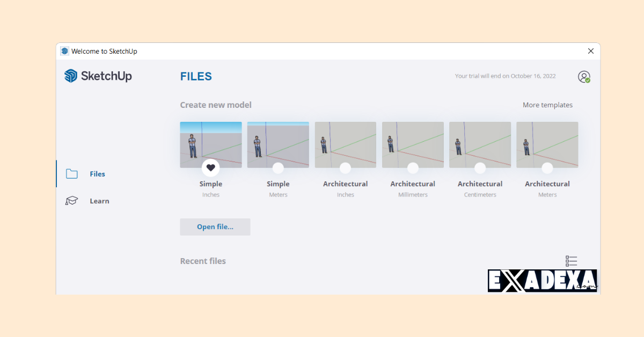Click the Files folder icon
The image size is (644, 337).
71,174
